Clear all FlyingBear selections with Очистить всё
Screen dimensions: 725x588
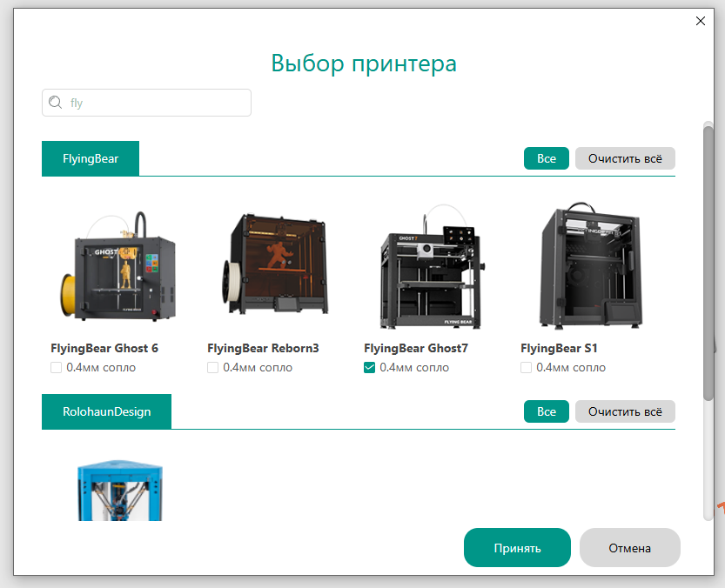coord(625,158)
